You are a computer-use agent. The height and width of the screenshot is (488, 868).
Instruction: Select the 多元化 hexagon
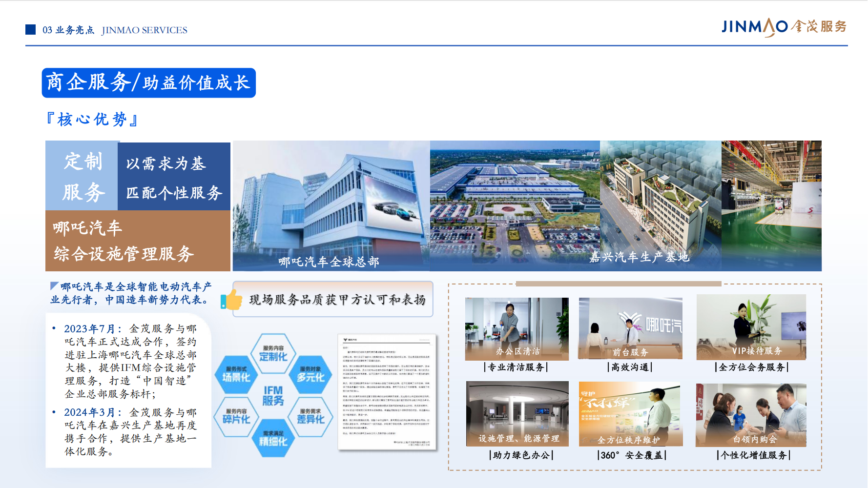(x=310, y=374)
